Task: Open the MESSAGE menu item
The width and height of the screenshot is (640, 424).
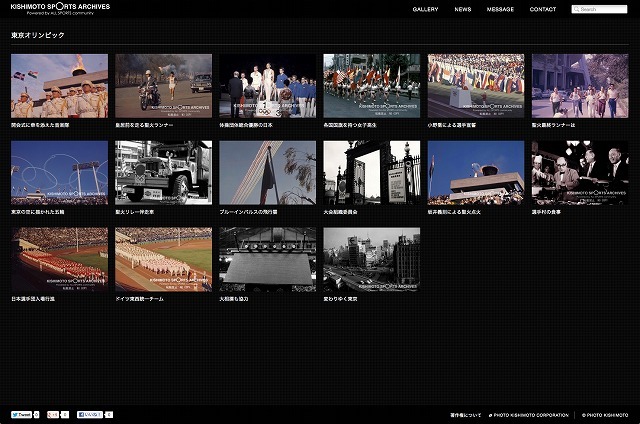Action: (x=500, y=9)
